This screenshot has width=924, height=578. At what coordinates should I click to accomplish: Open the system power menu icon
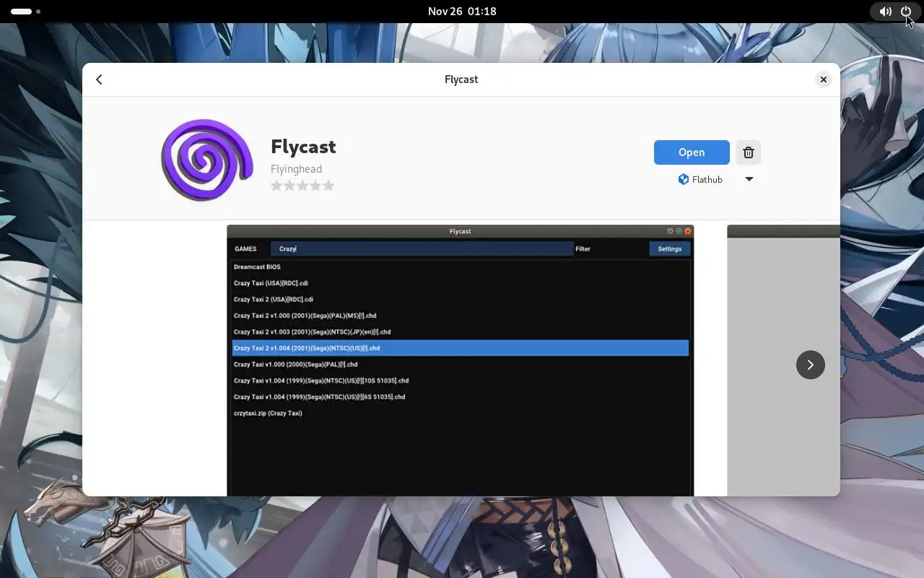(906, 12)
